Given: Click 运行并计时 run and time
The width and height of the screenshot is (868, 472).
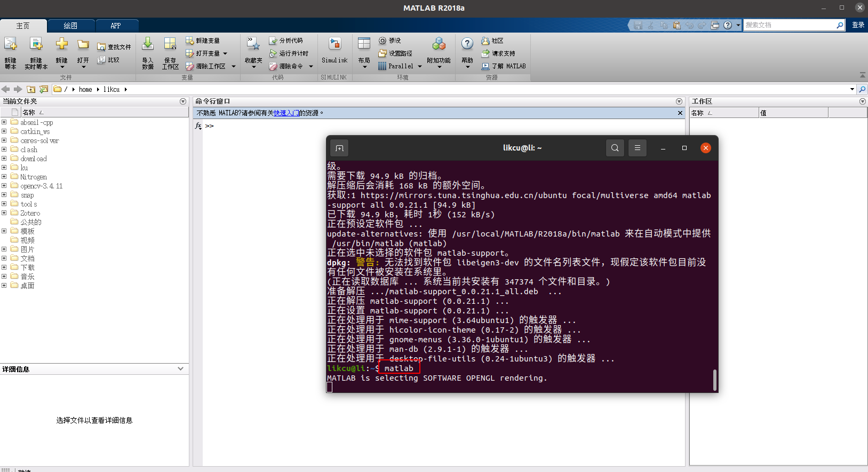Looking at the screenshot, I should pos(289,53).
